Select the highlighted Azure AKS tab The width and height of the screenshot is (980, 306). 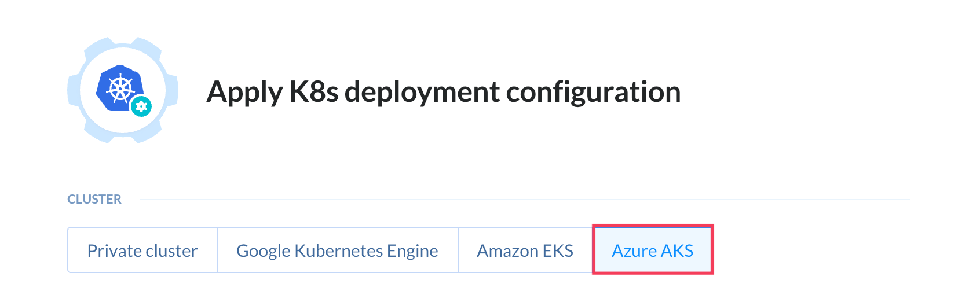[x=653, y=250]
